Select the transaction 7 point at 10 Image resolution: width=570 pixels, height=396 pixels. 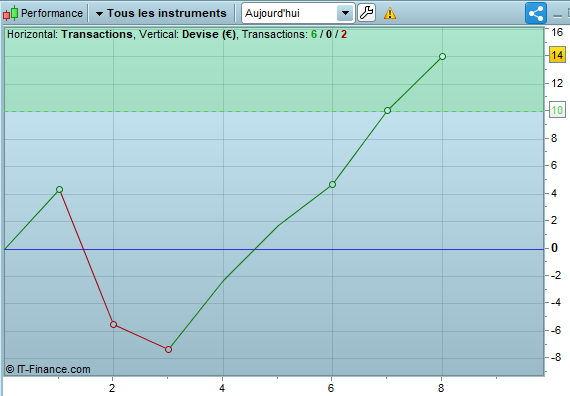pos(388,111)
